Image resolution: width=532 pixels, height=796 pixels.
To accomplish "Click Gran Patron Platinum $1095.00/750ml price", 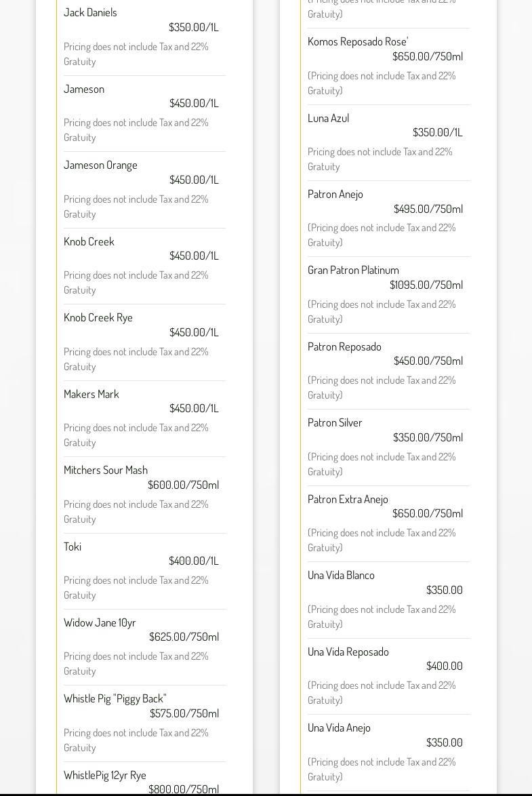I will (426, 285).
